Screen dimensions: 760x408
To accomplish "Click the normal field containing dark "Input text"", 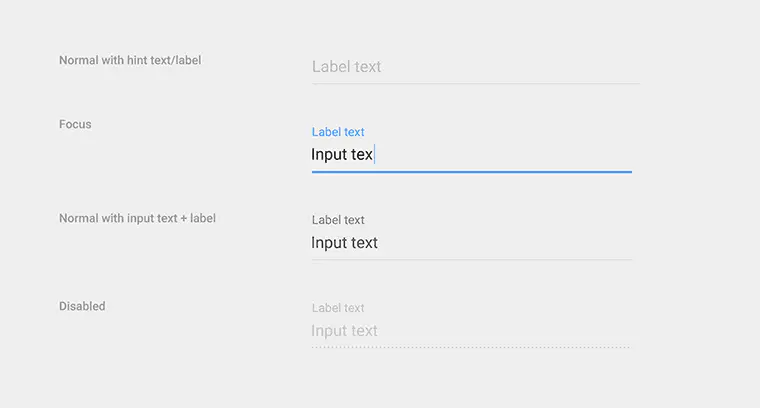I will click(470, 243).
